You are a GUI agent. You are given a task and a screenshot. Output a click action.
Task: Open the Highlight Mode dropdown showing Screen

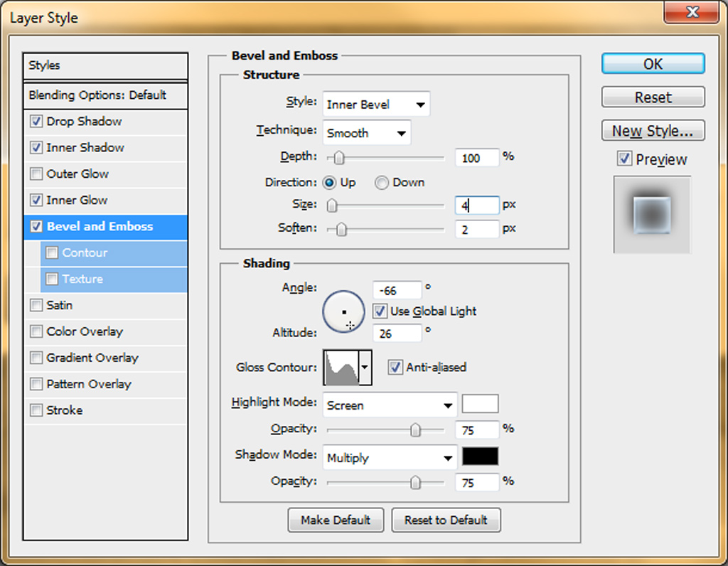pyautogui.click(x=390, y=405)
